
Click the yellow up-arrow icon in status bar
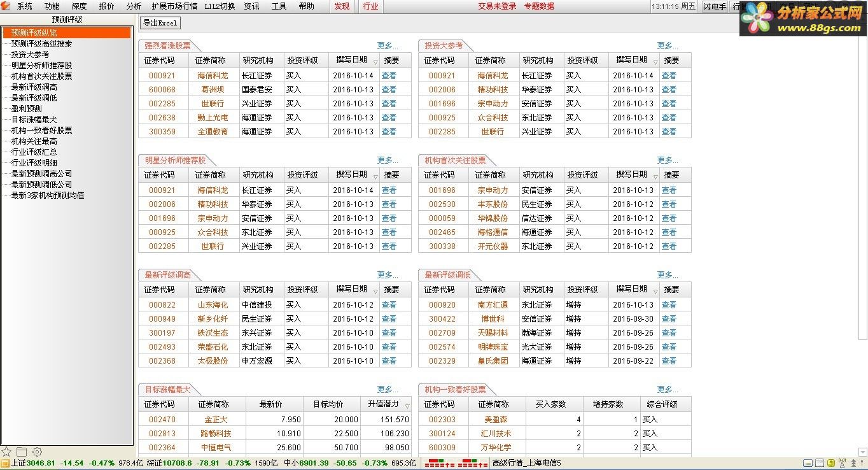tap(830, 464)
